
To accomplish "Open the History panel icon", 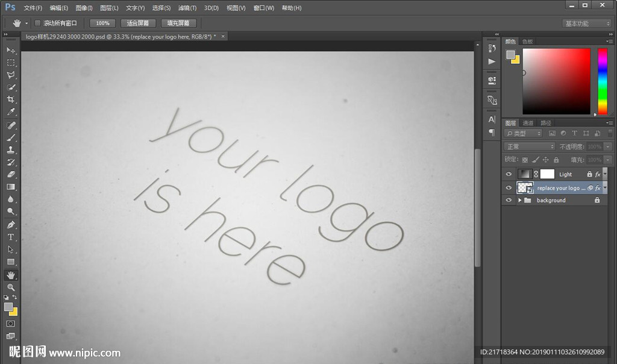I will pyautogui.click(x=492, y=49).
